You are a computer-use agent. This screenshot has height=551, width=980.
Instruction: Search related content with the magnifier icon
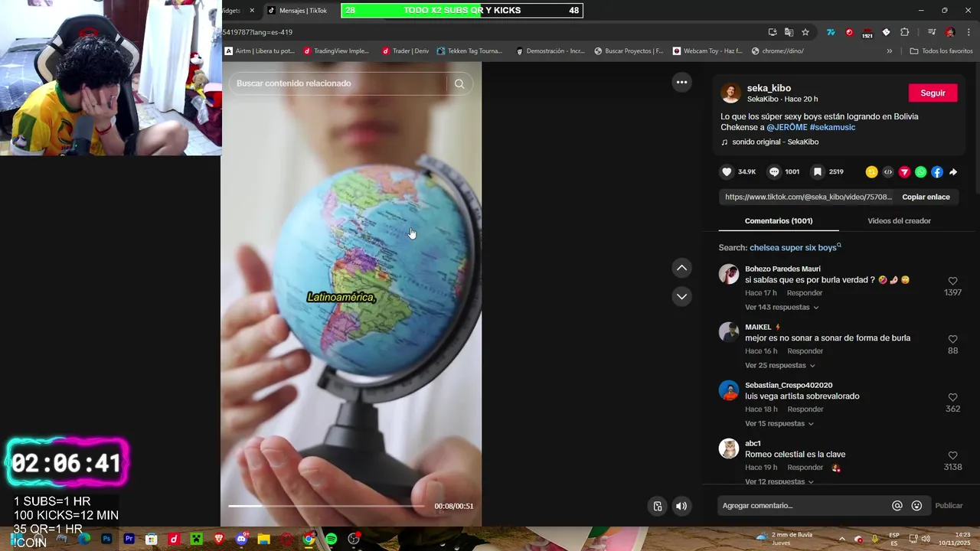459,83
